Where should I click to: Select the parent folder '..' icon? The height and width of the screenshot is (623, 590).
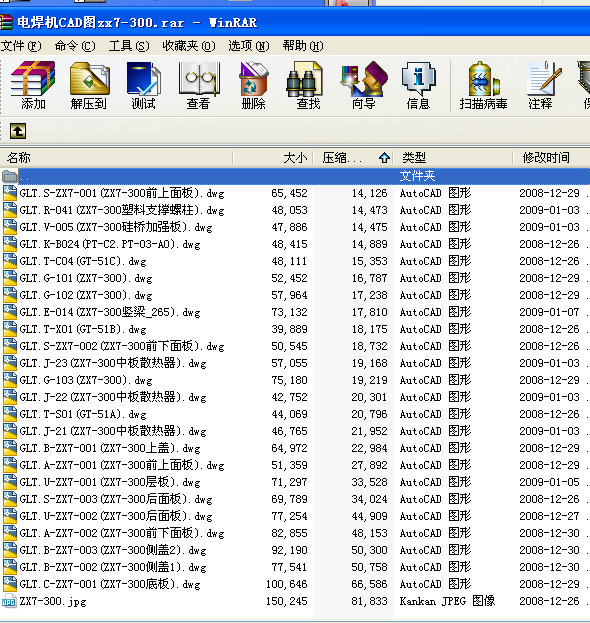(10, 176)
